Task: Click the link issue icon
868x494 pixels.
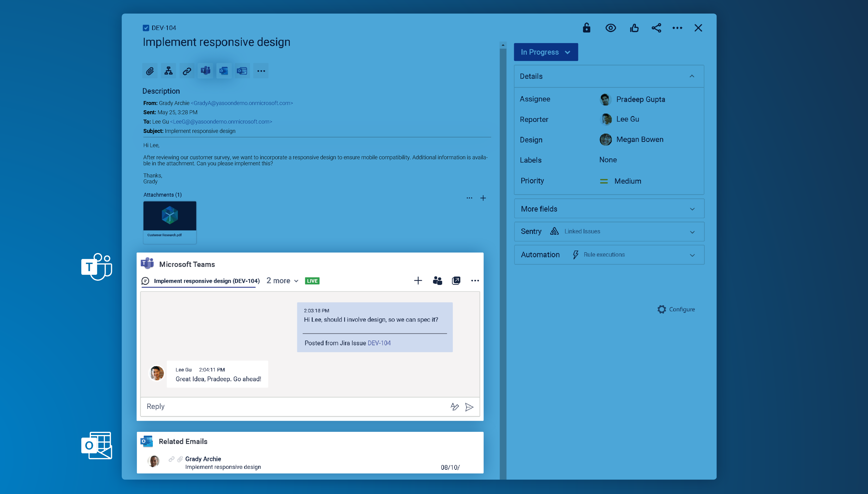Action: pyautogui.click(x=187, y=71)
